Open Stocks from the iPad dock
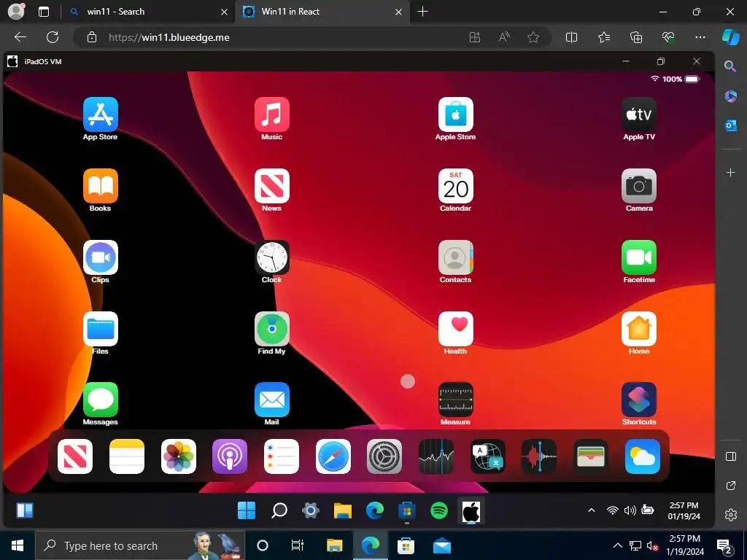747x560 pixels. pyautogui.click(x=436, y=456)
